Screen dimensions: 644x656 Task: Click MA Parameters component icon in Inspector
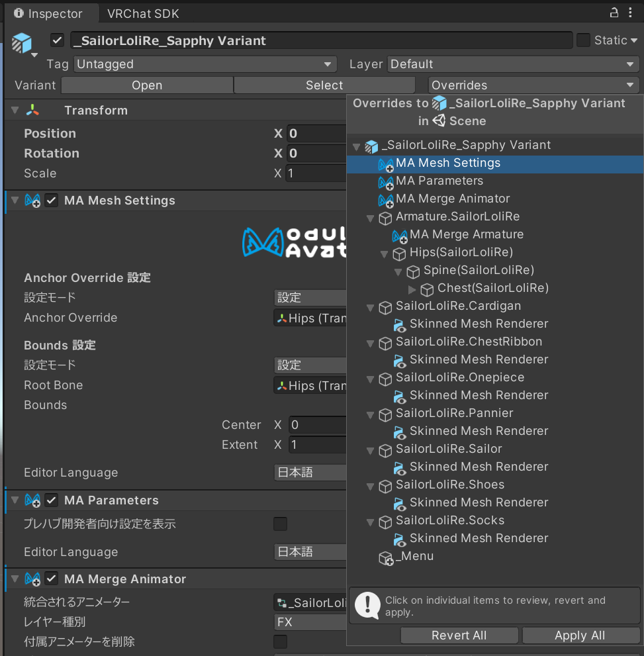point(32,500)
